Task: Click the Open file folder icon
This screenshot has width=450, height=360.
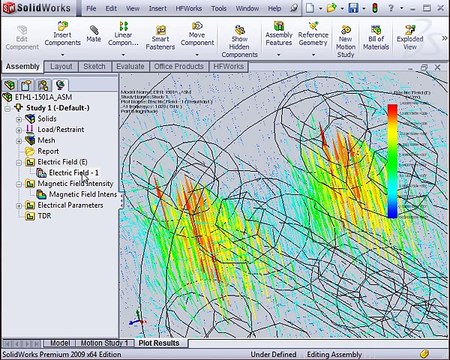Action: 331,8
